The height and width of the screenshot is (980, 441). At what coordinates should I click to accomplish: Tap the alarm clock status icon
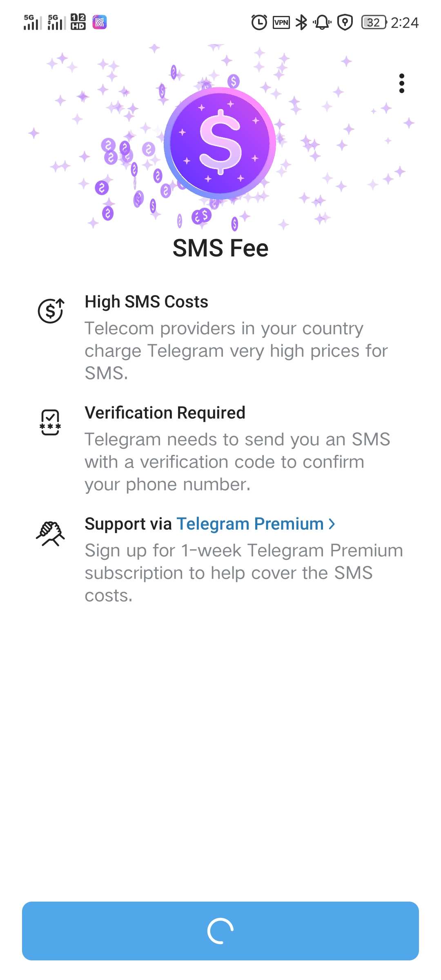[x=259, y=22]
